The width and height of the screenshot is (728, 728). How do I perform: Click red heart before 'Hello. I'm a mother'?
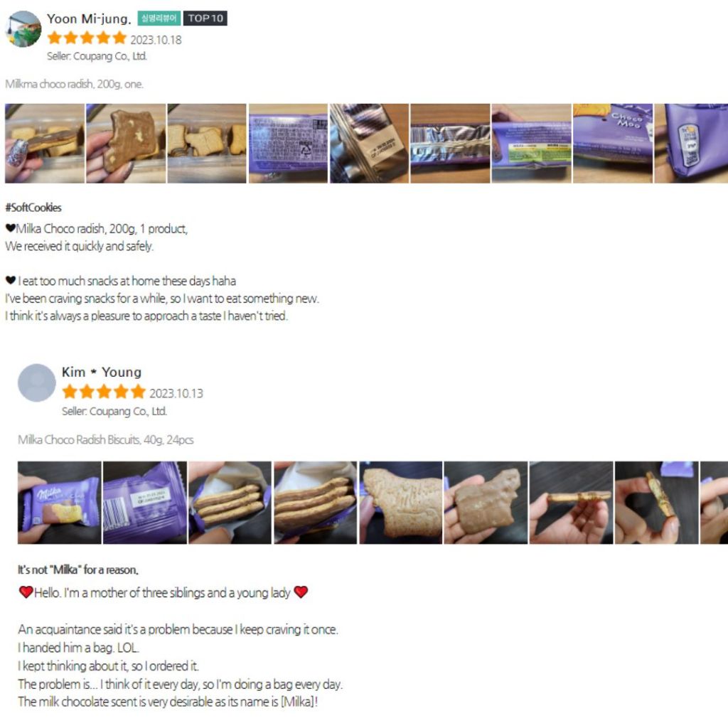point(26,592)
